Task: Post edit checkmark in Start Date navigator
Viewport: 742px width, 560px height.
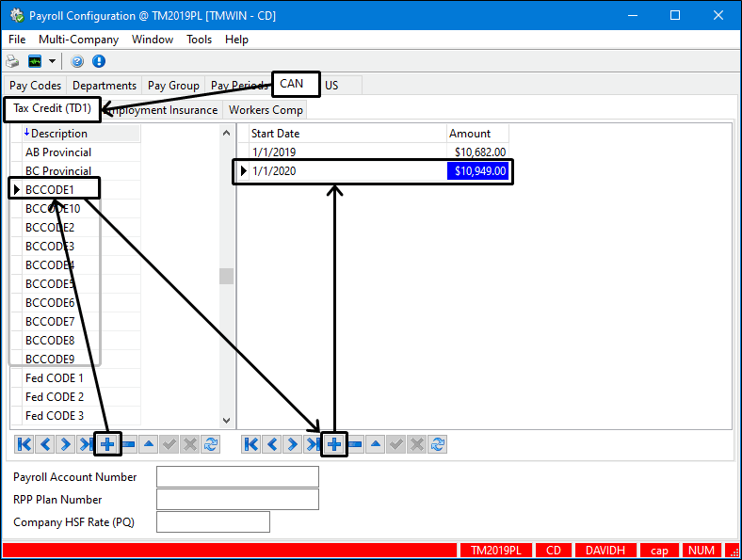Action: (x=396, y=444)
